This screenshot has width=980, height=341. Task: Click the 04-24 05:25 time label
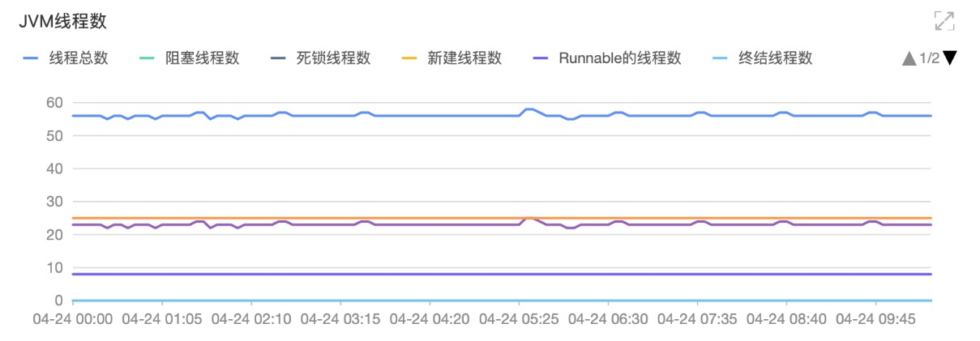point(518,320)
